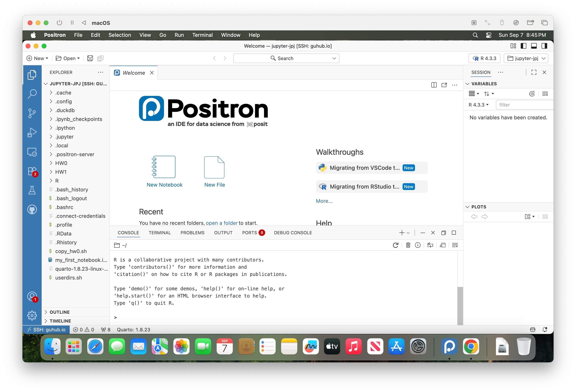The height and width of the screenshot is (392, 576).
Task: Click the Save All icon in toolbar
Action: pyautogui.click(x=100, y=58)
